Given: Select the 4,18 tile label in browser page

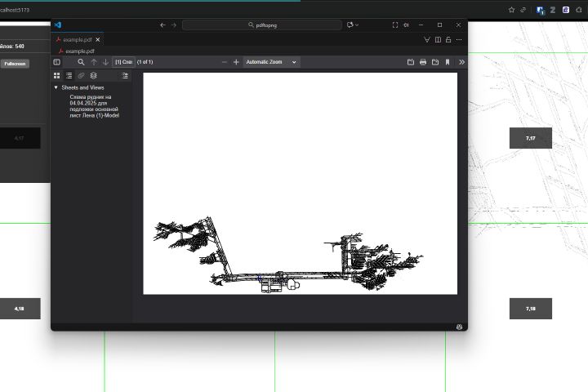Looking at the screenshot, I should 19,309.
